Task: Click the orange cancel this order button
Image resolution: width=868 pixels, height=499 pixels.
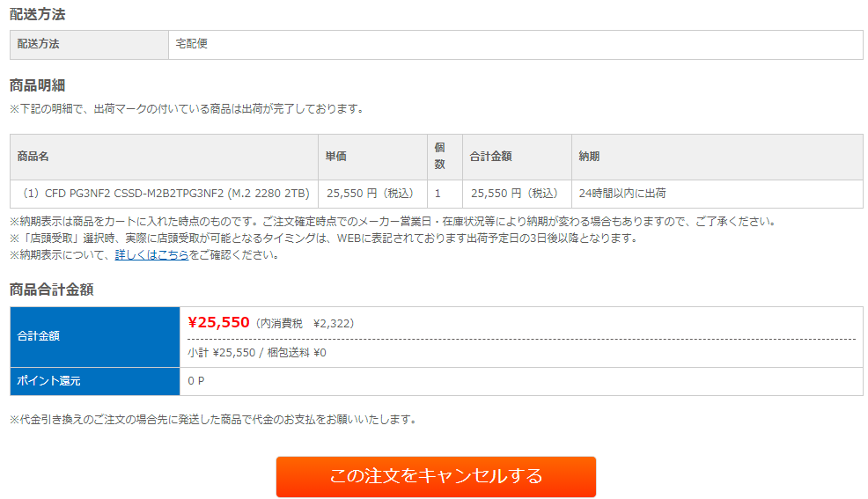Action: 436,476
